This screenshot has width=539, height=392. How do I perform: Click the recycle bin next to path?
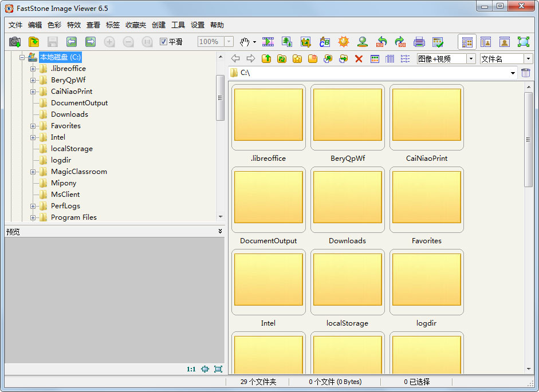(526, 73)
